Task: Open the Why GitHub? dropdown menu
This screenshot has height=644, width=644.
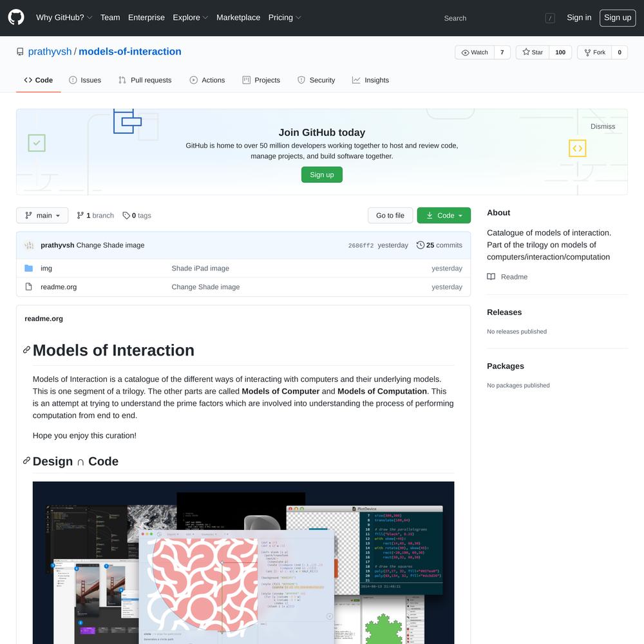Action: [64, 17]
